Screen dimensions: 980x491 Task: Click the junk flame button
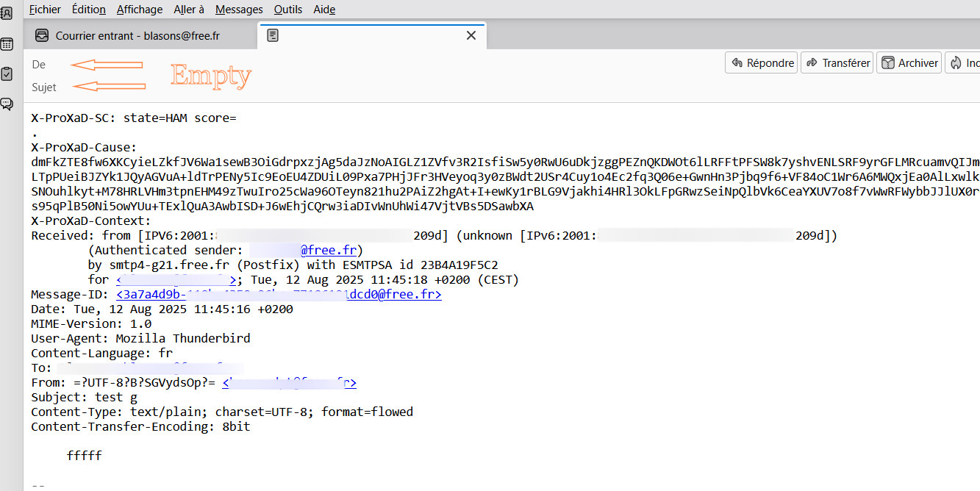click(964, 63)
